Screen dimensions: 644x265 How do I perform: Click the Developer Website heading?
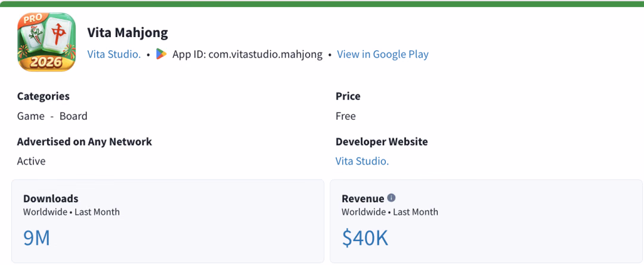pos(382,141)
